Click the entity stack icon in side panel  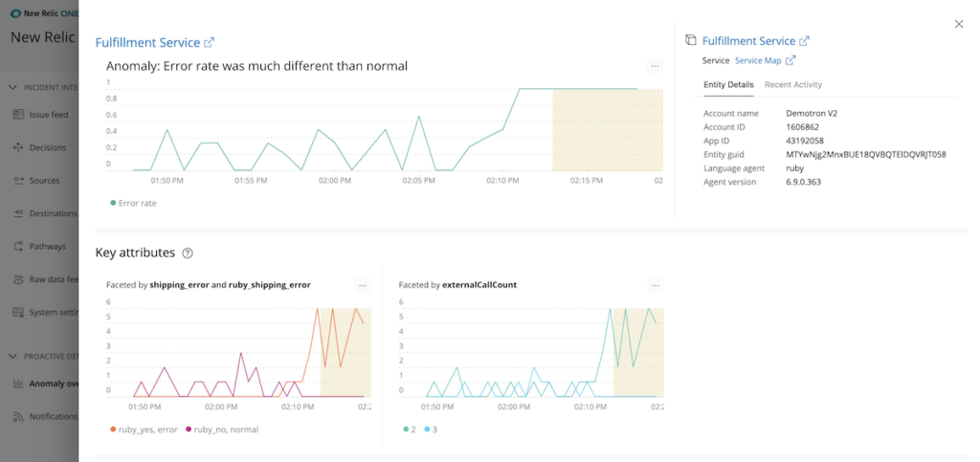click(x=691, y=40)
